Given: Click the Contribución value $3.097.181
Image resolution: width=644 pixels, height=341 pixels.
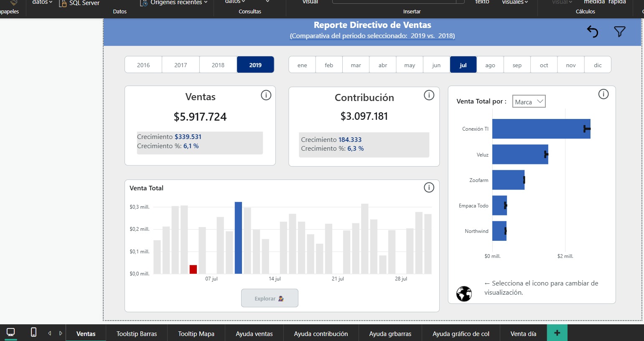Looking at the screenshot, I should (x=364, y=116).
